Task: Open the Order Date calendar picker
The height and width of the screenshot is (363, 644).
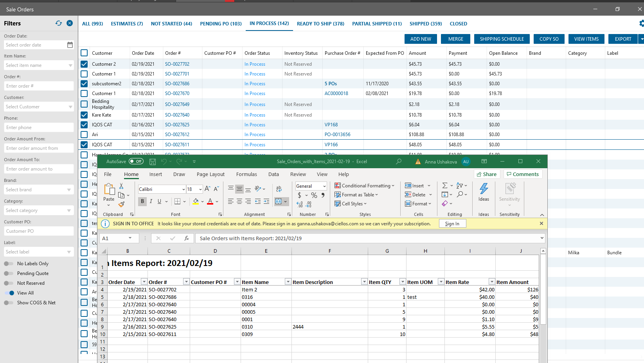Action: click(x=70, y=45)
